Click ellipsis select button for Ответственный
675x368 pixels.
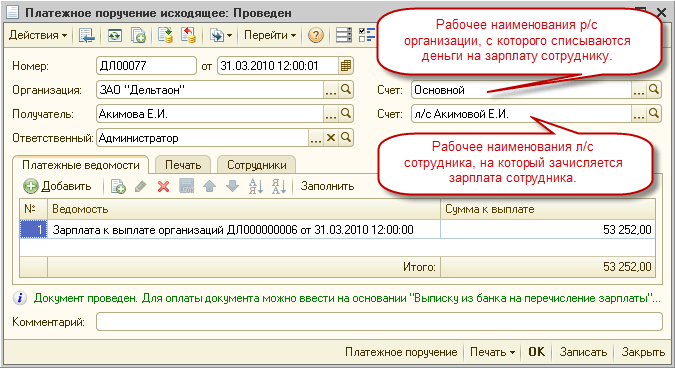tap(316, 138)
